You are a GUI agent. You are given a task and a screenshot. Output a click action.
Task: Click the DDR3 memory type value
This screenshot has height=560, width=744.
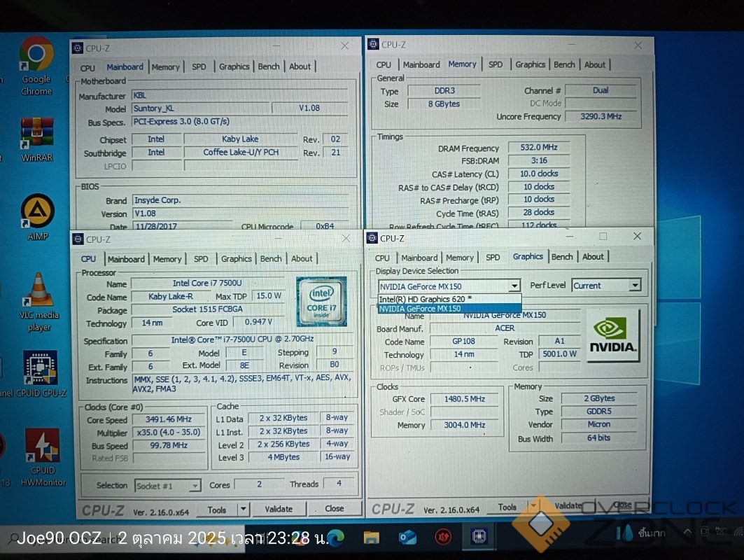(x=444, y=90)
